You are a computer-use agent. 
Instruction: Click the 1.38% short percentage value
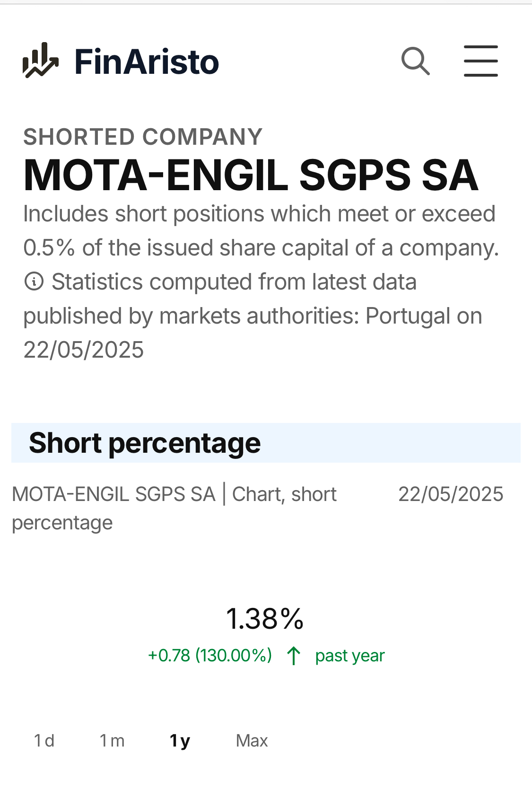(265, 618)
